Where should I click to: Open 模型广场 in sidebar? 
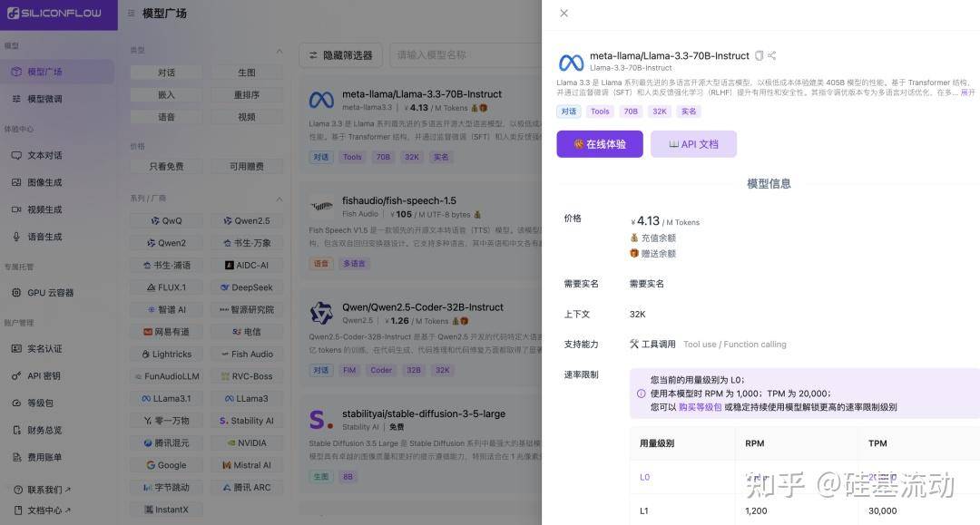[x=57, y=72]
